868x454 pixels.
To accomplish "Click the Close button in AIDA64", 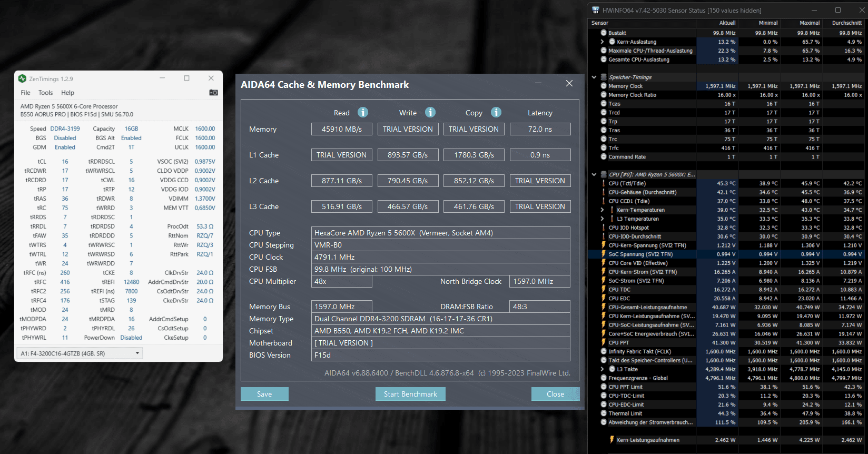I will [x=555, y=394].
